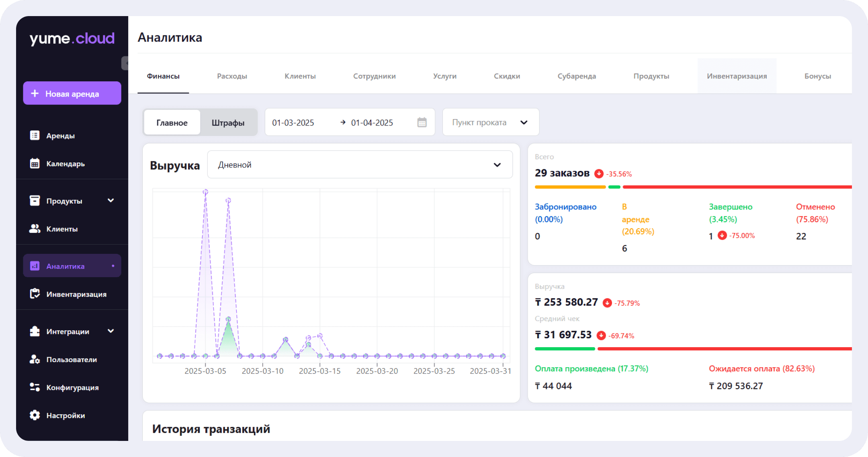Switch to the Расходы tab
The height and width of the screenshot is (457, 868).
[232, 76]
